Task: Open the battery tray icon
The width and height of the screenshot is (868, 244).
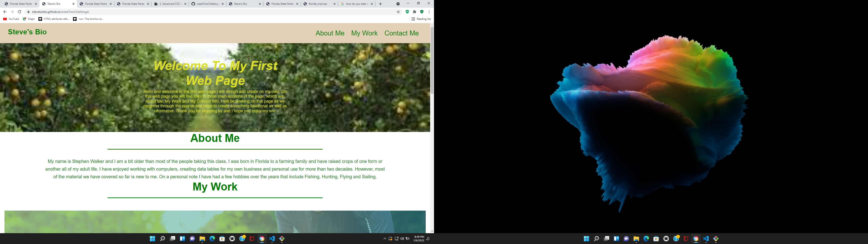Action: click(408, 239)
